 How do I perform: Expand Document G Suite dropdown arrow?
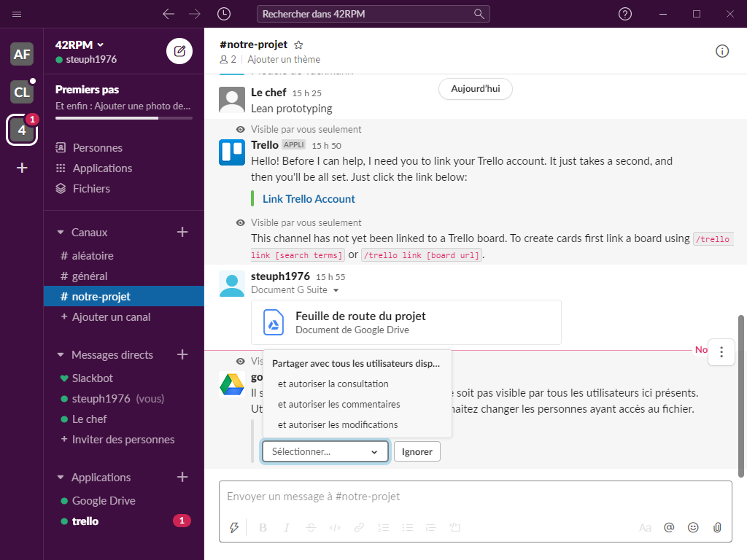336,290
